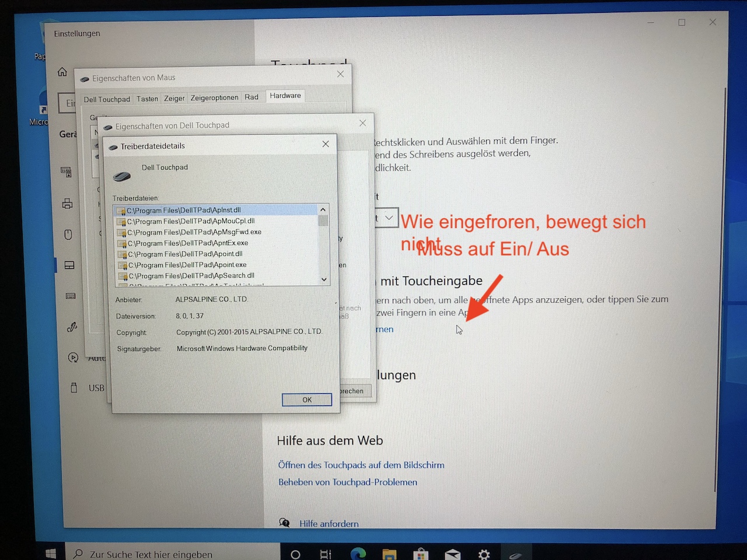Click the taskbar search box
This screenshot has width=747, height=560.
coord(172,554)
